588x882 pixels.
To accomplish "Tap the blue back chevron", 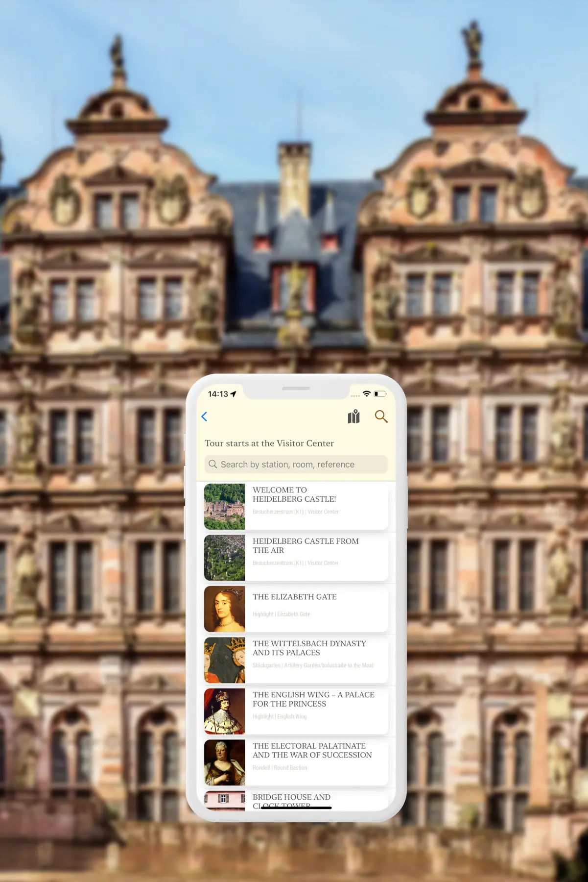I will click(205, 416).
